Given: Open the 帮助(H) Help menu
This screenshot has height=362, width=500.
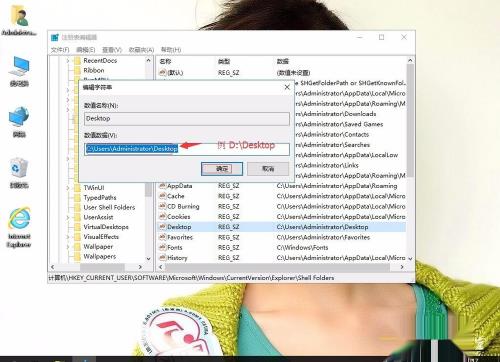Looking at the screenshot, I should coord(171,50).
